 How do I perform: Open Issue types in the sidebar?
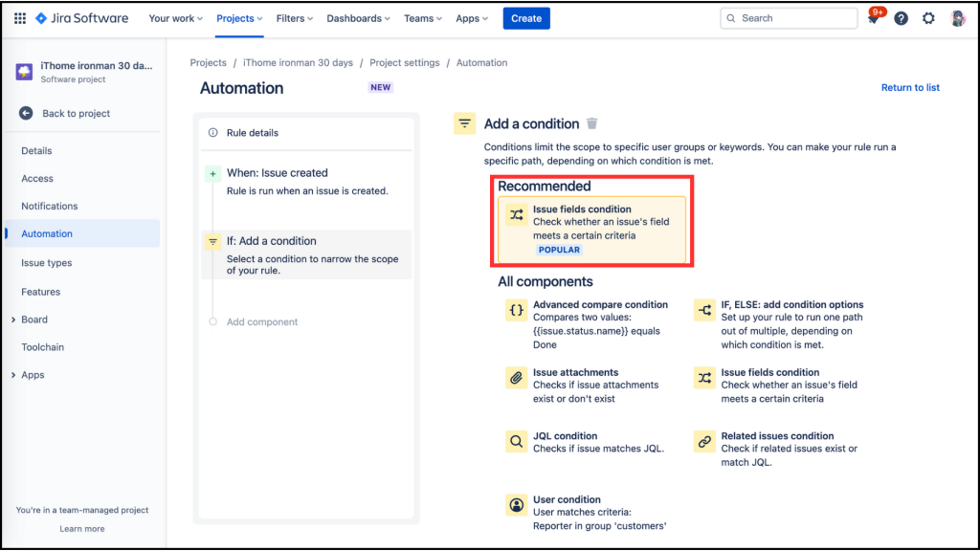point(46,263)
